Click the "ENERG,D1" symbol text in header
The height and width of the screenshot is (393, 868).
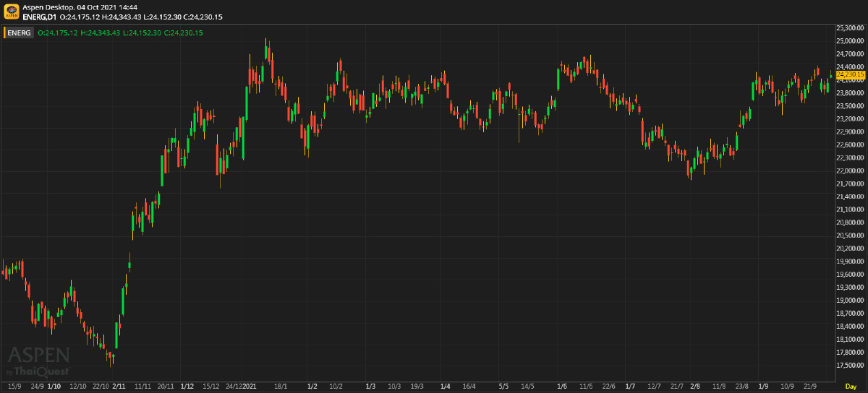coord(40,16)
